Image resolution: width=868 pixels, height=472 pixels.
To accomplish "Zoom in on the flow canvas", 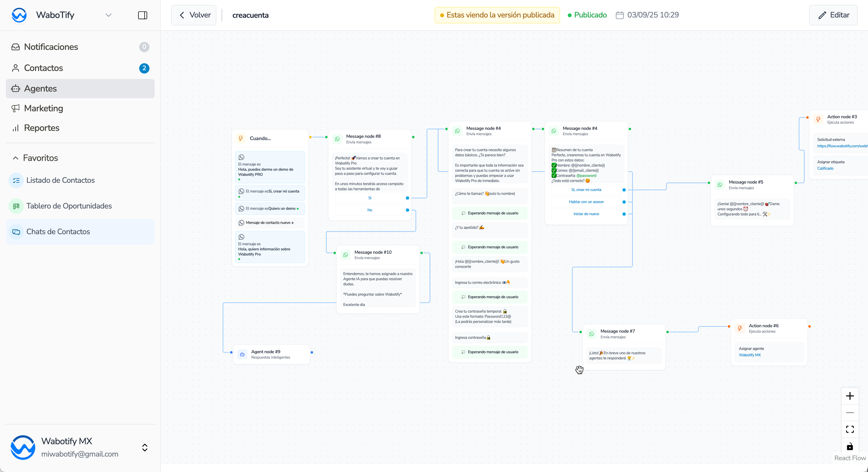I will click(x=850, y=396).
